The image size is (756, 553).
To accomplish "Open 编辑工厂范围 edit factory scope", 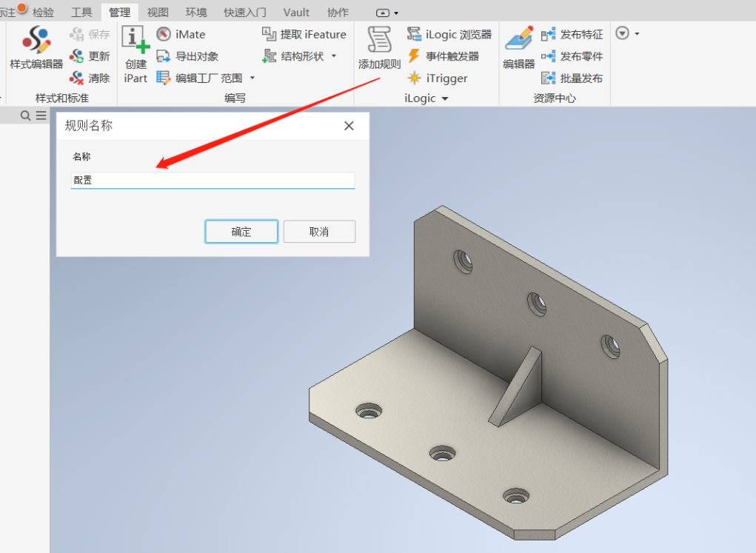I will click(x=200, y=78).
